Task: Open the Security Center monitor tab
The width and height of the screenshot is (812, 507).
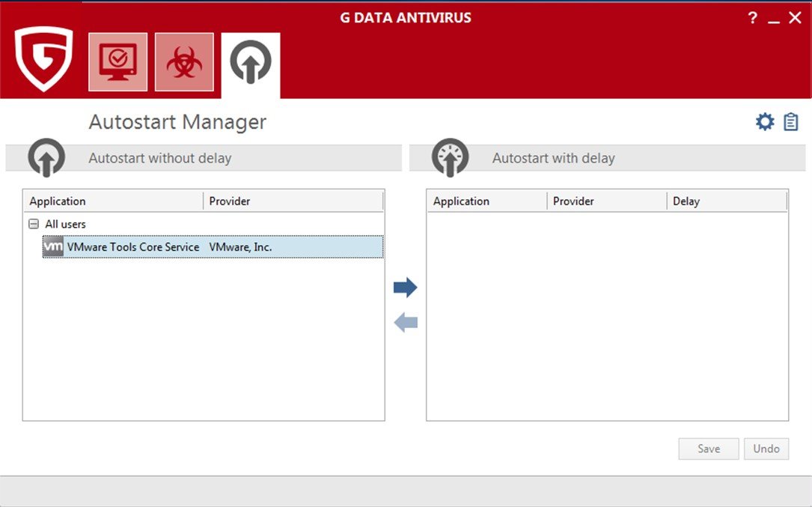Action: [x=118, y=61]
